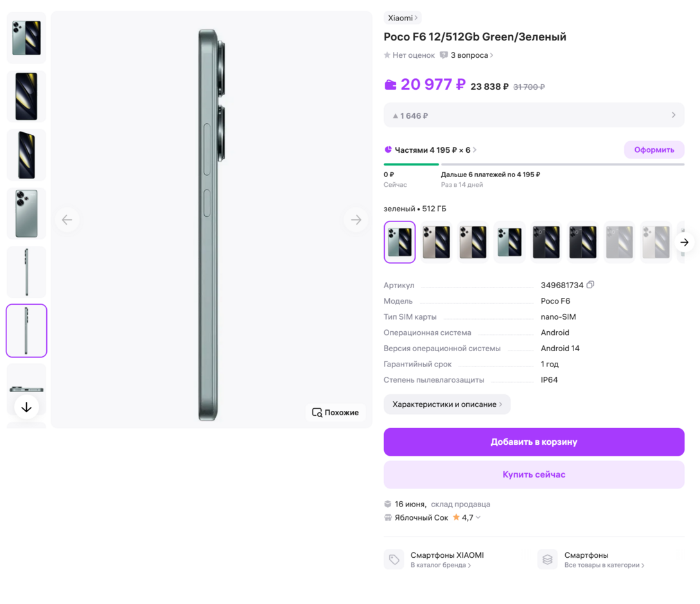This screenshot has width=700, height=604.
Task: Open the Xiaomi brand breadcrumb
Action: (402, 18)
